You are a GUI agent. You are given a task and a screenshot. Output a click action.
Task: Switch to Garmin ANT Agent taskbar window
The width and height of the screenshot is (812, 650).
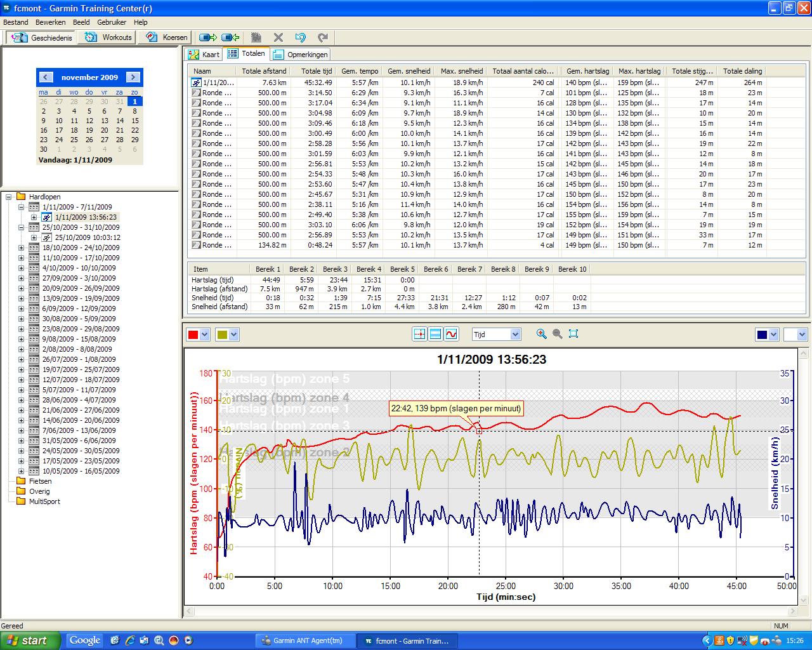coord(304,640)
